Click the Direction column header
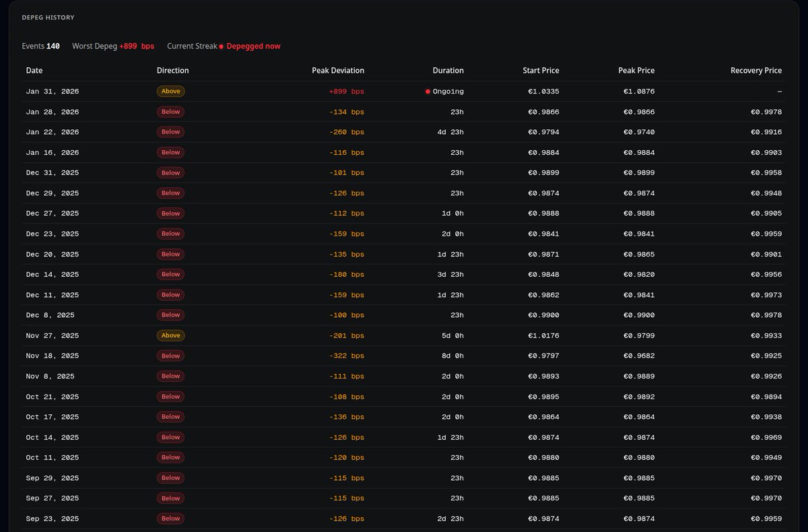 pos(172,71)
